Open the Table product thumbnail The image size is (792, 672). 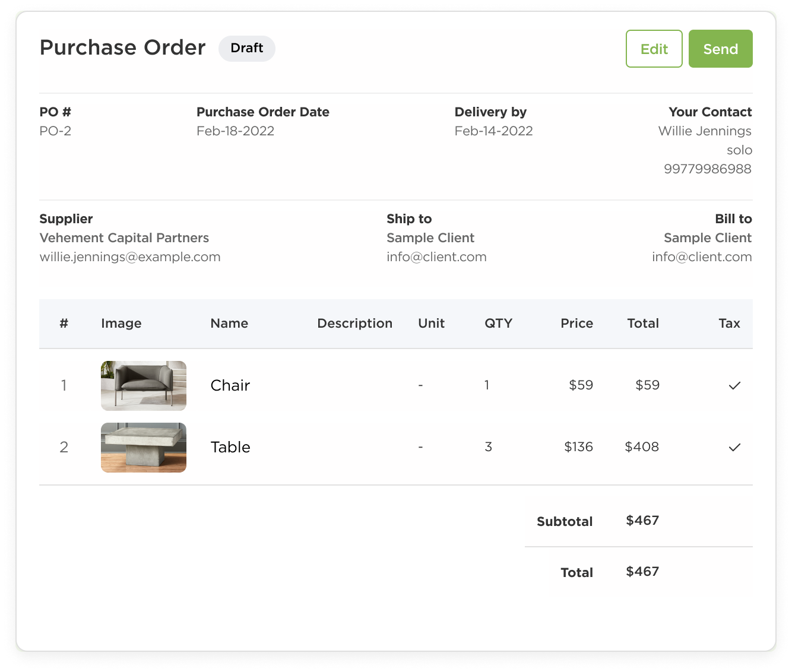144,448
